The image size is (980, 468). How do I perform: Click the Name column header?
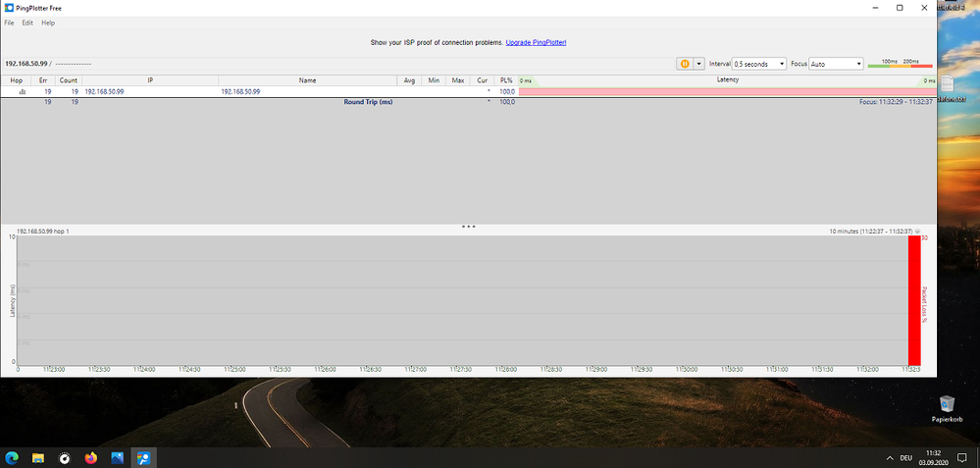[307, 80]
